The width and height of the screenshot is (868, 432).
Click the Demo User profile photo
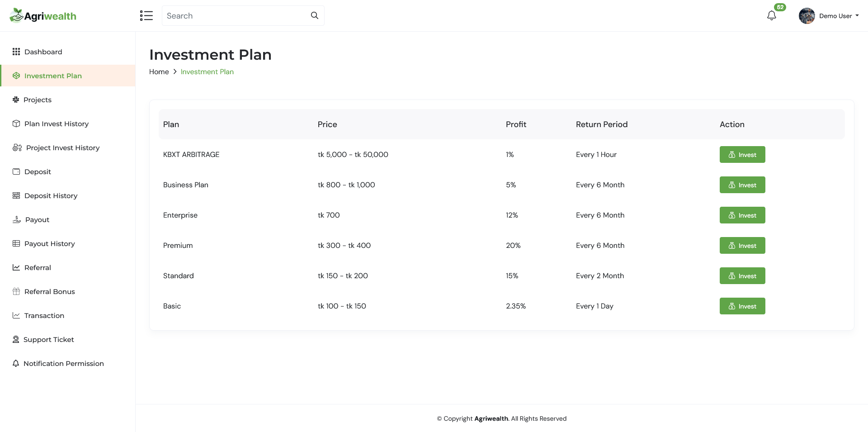[807, 15]
